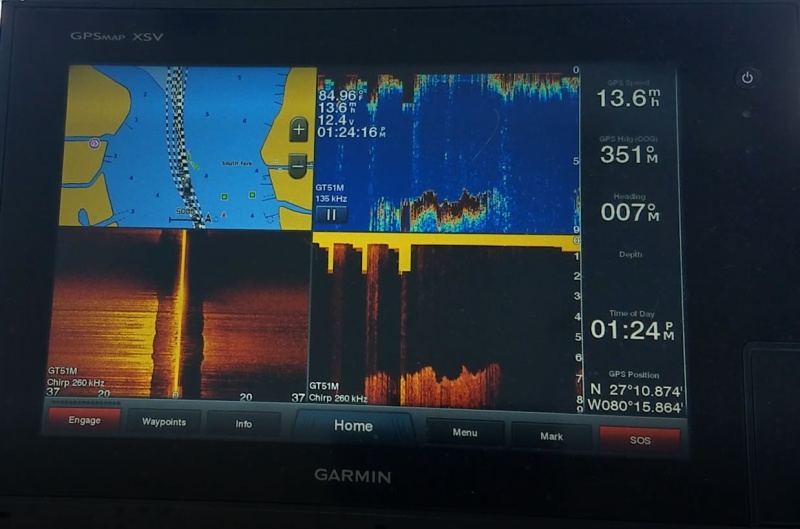The image size is (800, 529).
Task: Open the Waypoints list
Action: click(x=164, y=422)
